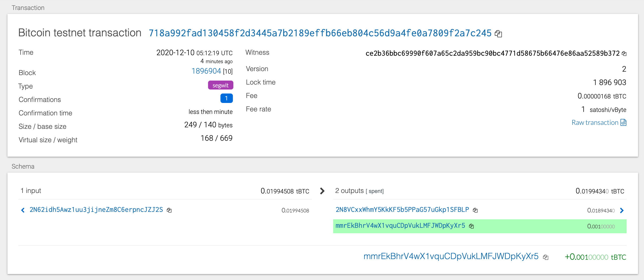The height and width of the screenshot is (280, 644).
Task: Copy the transaction ID hash
Action: click(498, 34)
